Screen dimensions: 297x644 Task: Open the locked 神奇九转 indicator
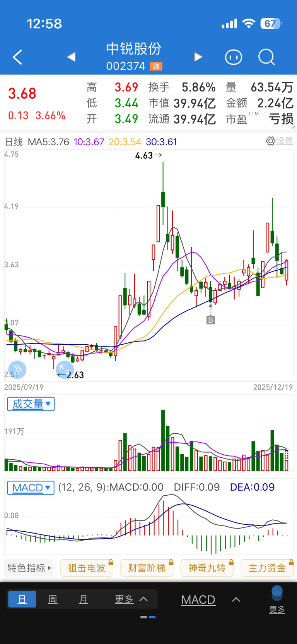click(207, 568)
